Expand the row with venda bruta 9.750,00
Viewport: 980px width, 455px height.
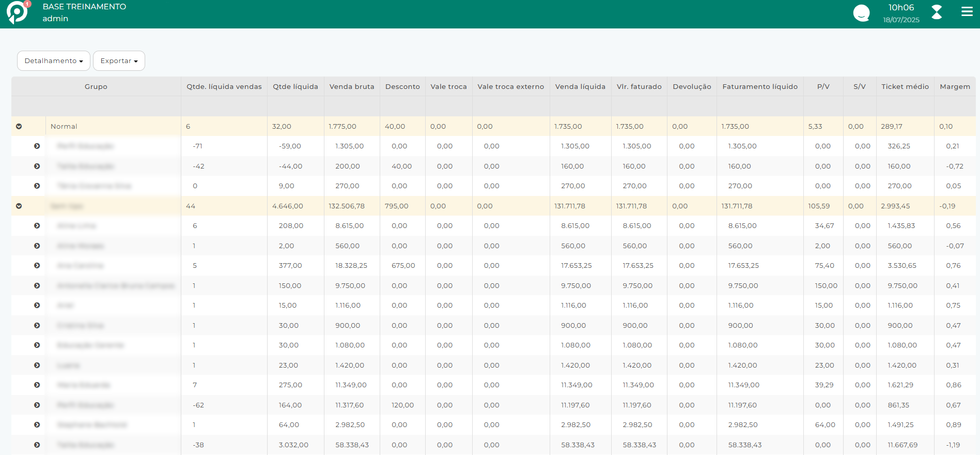[x=37, y=286]
